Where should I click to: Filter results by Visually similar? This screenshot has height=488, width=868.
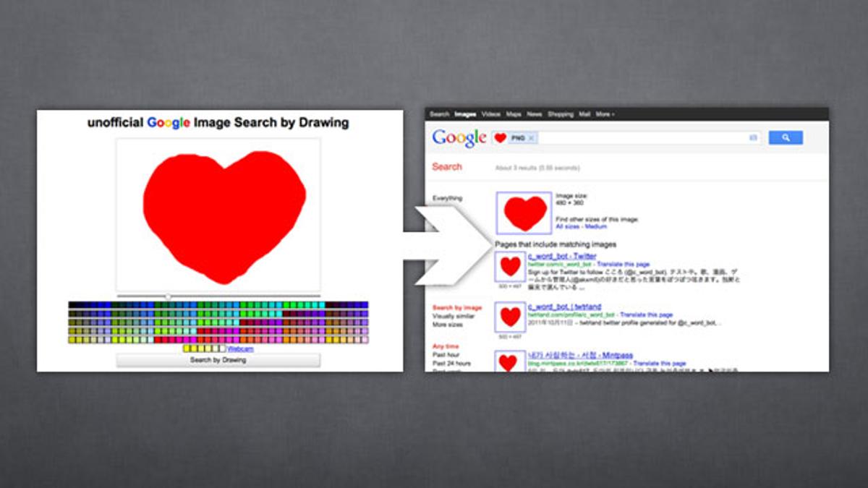click(x=453, y=317)
